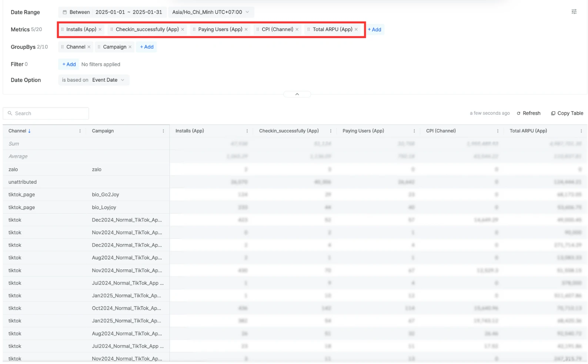Open the CPI (Channel) column options menu
This screenshot has width=588, height=364.
point(497,131)
